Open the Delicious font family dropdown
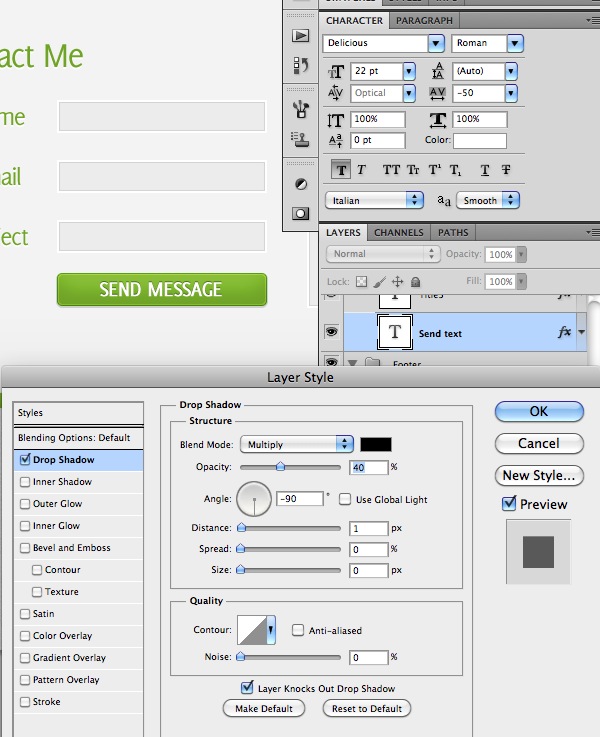The height and width of the screenshot is (737, 600). point(436,43)
